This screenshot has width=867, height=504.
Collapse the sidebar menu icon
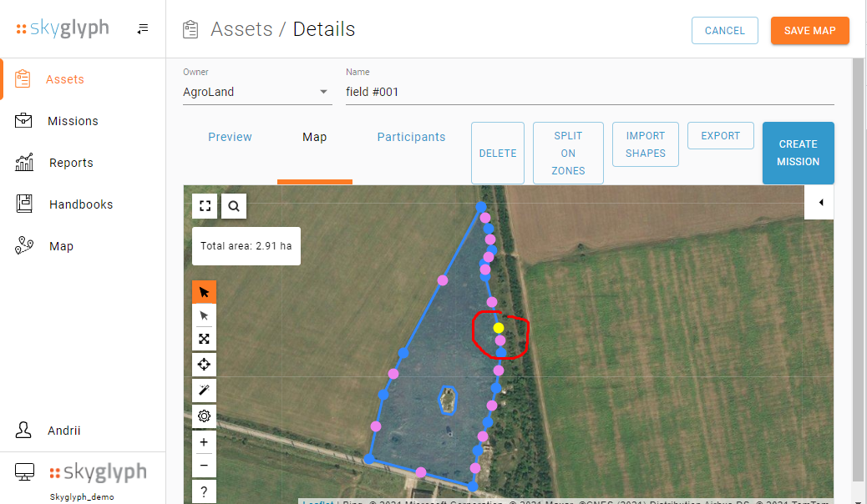click(143, 28)
